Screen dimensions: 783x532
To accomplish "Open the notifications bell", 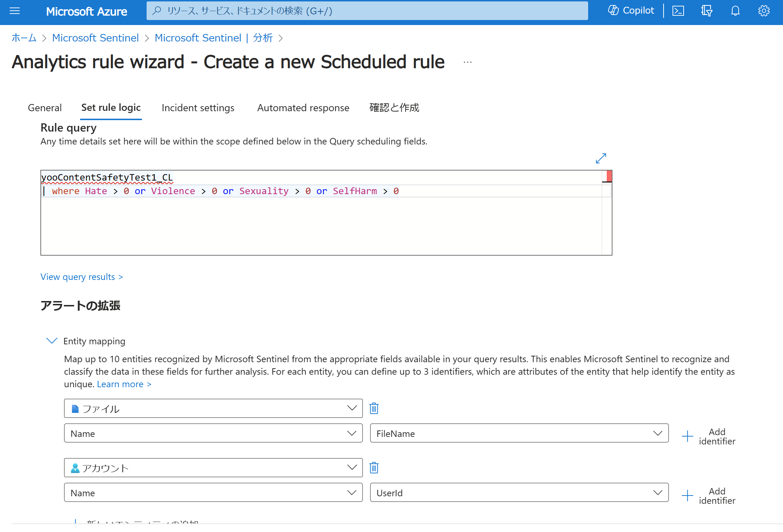I will 735,11.
